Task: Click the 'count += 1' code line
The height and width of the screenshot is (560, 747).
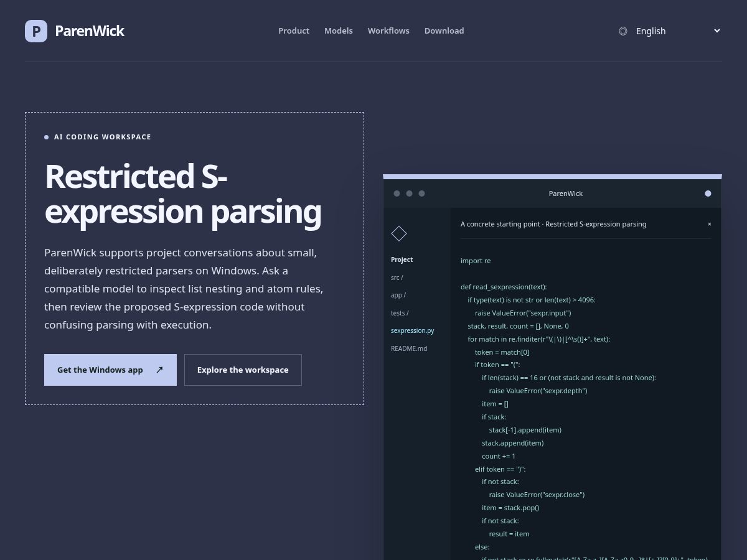Action: click(x=499, y=456)
